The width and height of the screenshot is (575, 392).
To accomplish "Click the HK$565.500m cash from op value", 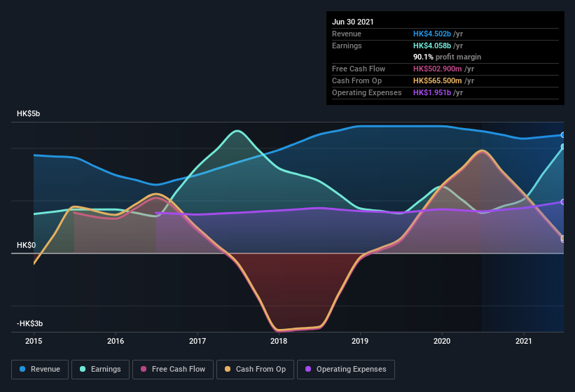I will coord(438,80).
